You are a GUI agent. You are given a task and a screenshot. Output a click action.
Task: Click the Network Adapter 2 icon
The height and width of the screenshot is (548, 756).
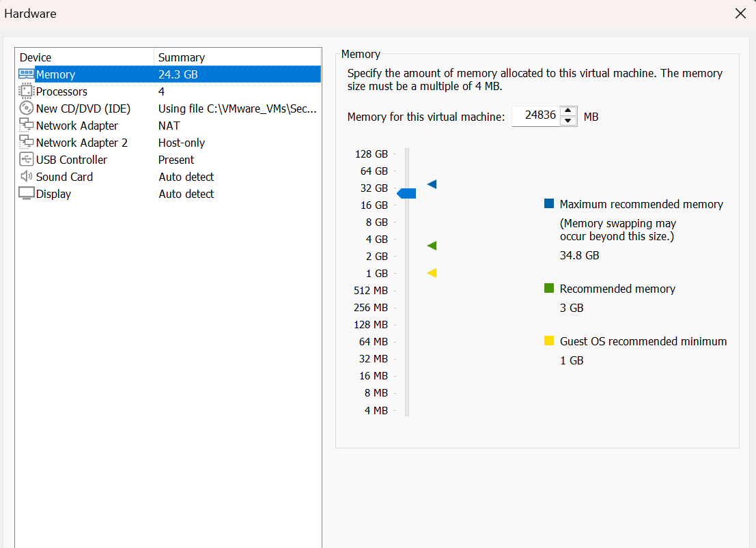(x=26, y=143)
